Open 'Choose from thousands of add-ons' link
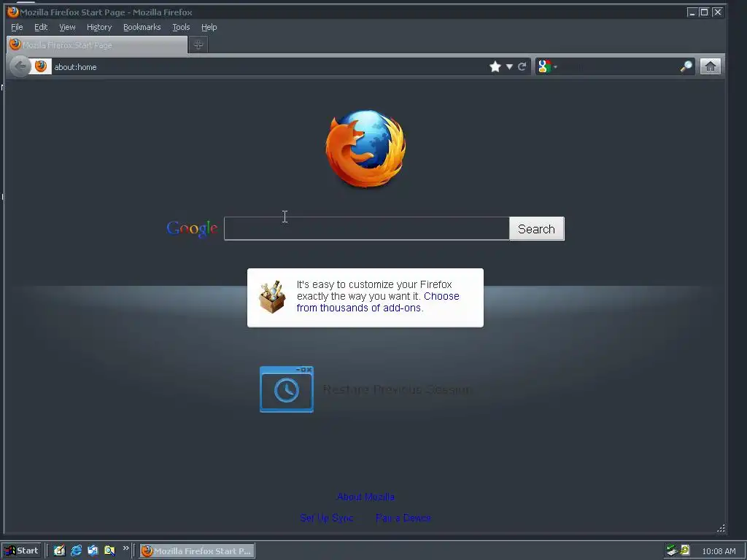Image resolution: width=747 pixels, height=560 pixels. click(378, 302)
